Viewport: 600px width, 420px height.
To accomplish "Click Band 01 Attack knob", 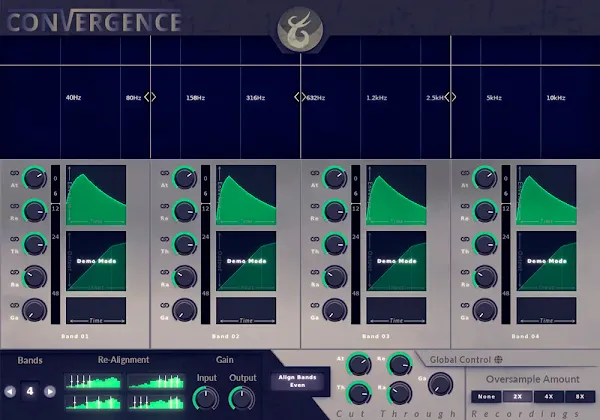I will (35, 178).
